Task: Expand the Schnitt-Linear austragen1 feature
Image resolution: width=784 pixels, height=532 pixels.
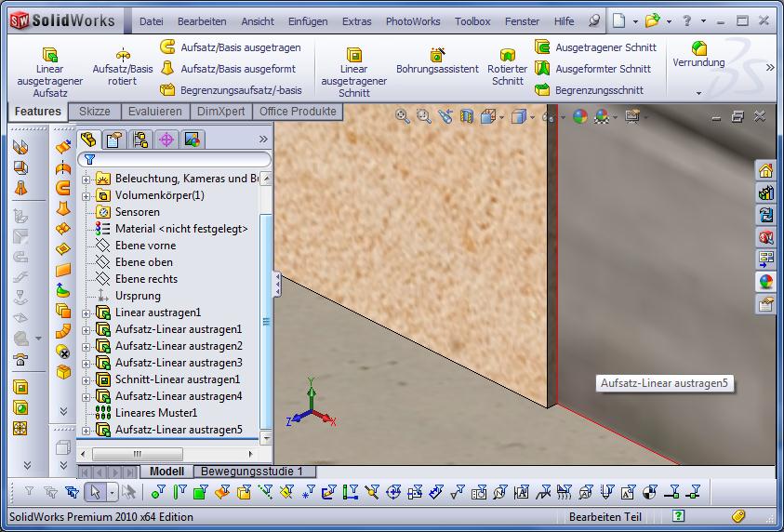Action: coord(86,380)
